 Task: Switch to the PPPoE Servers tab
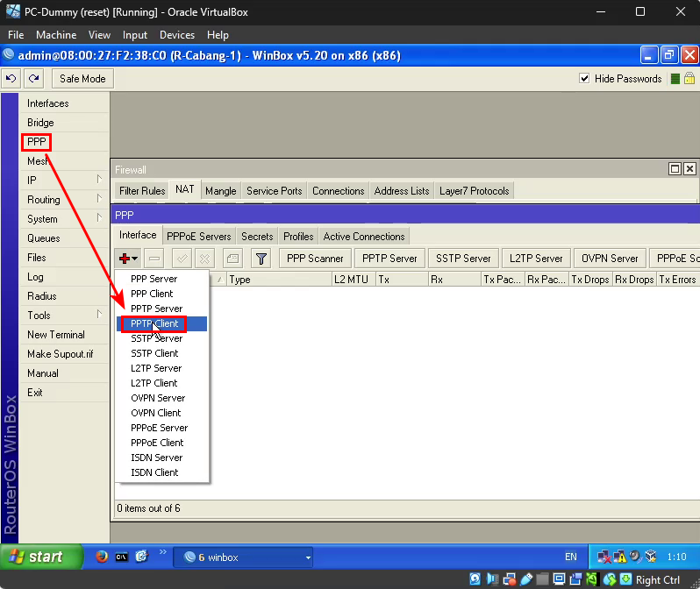click(x=198, y=237)
